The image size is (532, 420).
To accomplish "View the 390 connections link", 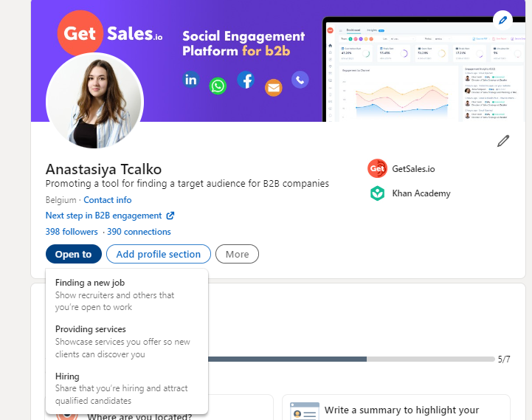I will (139, 232).
